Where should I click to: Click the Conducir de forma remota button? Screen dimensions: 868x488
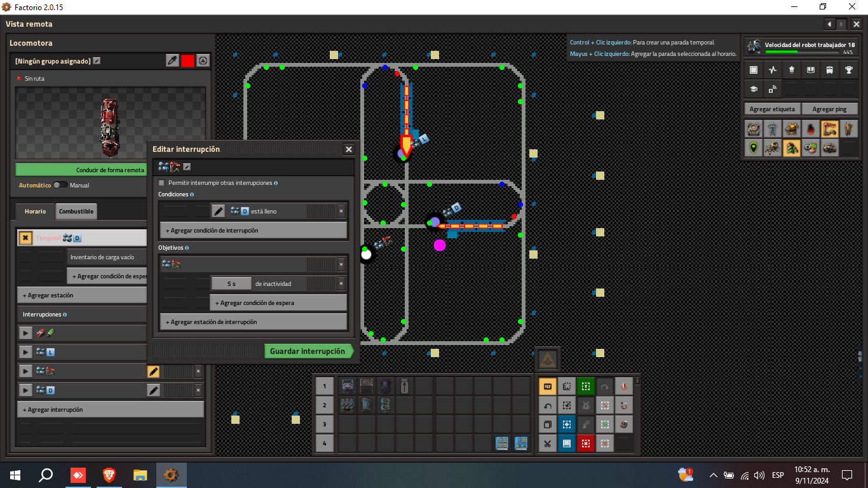[x=81, y=170]
